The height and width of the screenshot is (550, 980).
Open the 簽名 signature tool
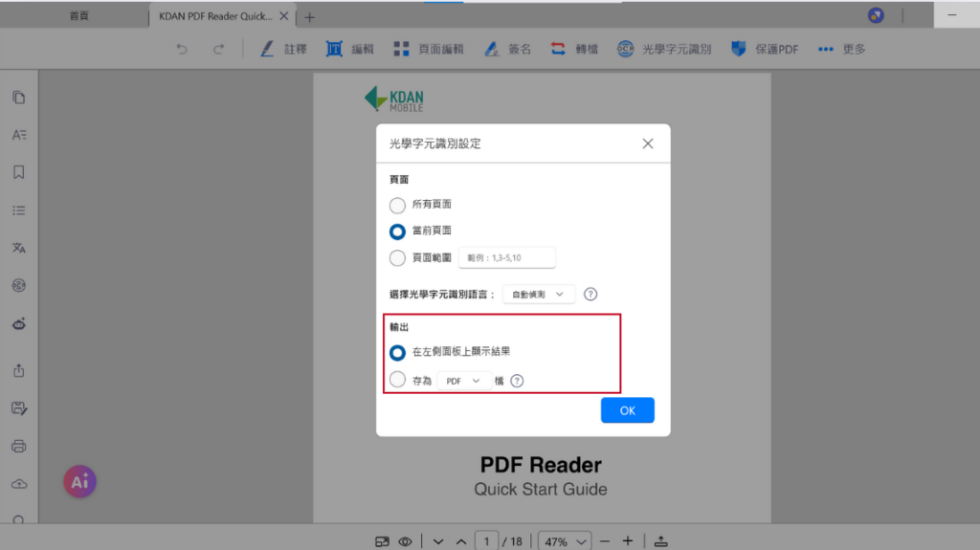coord(507,49)
